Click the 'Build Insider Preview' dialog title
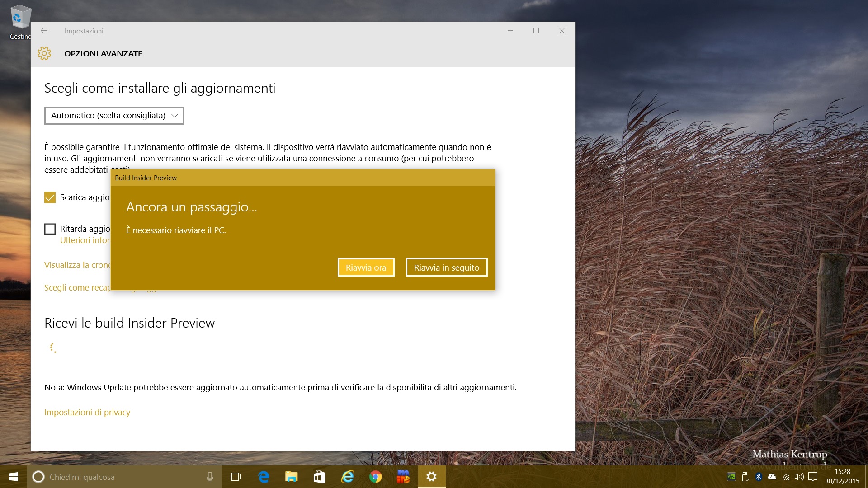 click(146, 178)
